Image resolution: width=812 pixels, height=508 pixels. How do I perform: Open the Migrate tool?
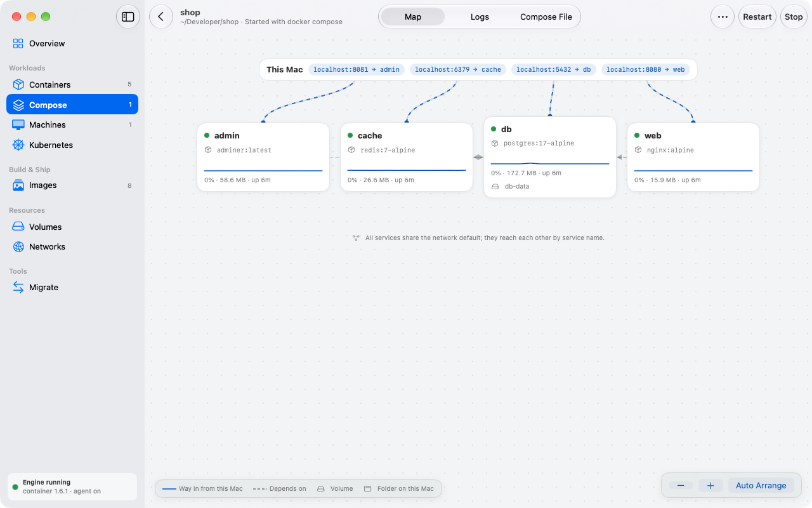[72, 288]
